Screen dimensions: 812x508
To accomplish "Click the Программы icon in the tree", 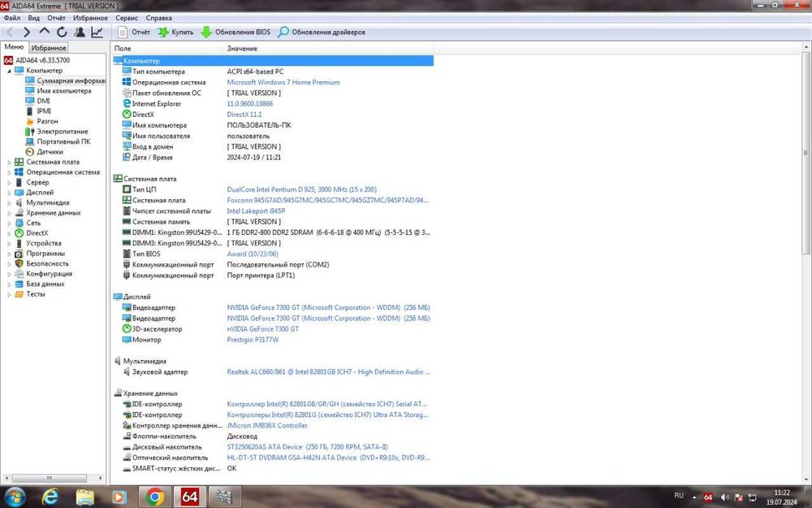I will point(19,254).
